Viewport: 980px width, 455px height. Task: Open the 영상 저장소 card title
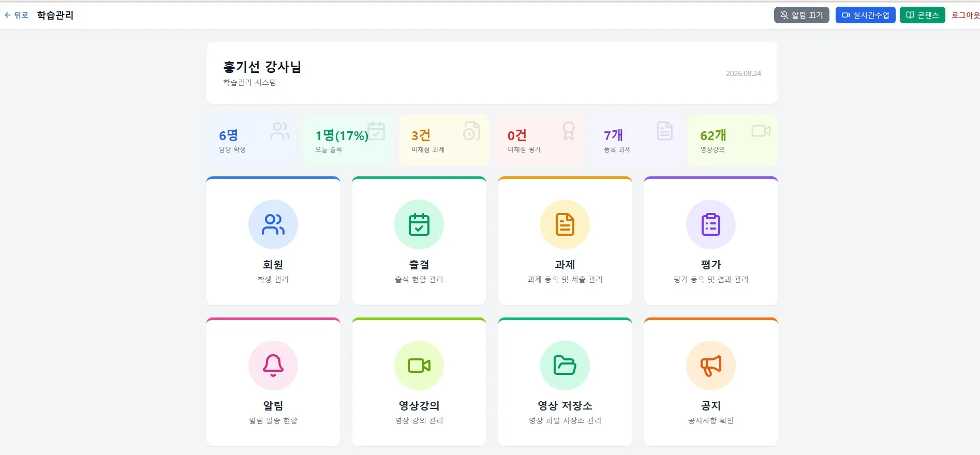(x=565, y=406)
